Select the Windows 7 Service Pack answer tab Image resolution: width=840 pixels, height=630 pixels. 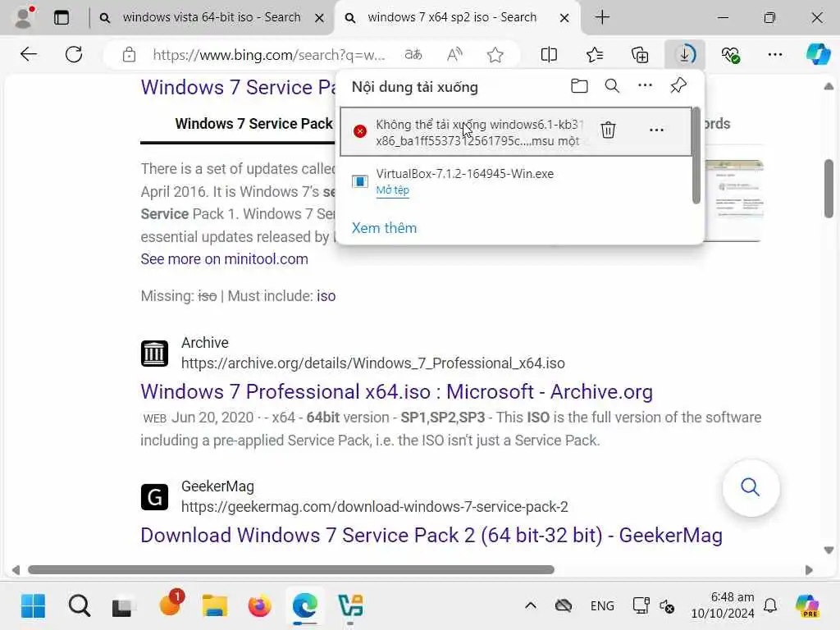[x=253, y=124]
